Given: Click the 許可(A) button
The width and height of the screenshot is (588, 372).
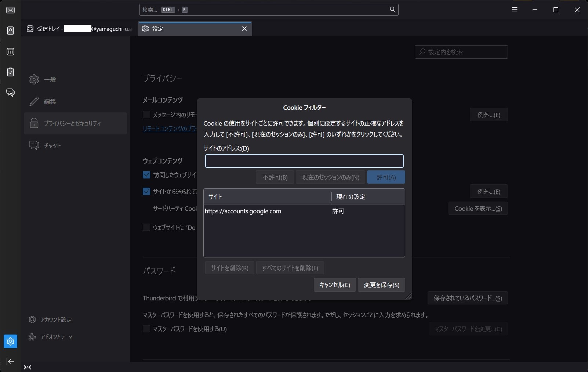Looking at the screenshot, I should pos(386,177).
